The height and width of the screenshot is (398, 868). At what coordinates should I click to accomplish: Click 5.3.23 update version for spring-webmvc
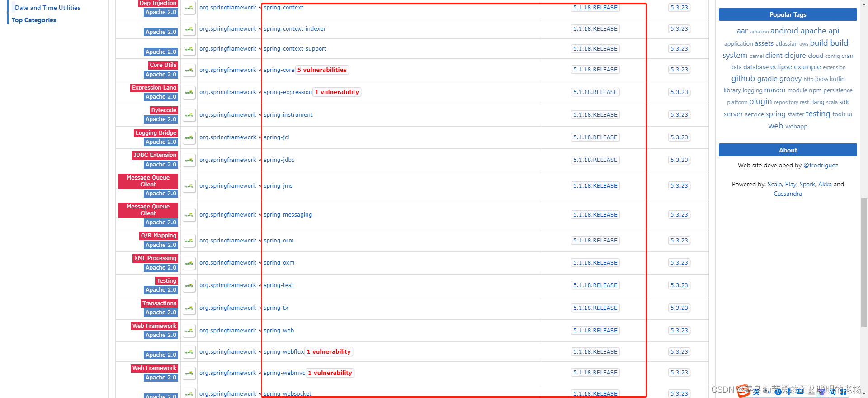point(679,373)
